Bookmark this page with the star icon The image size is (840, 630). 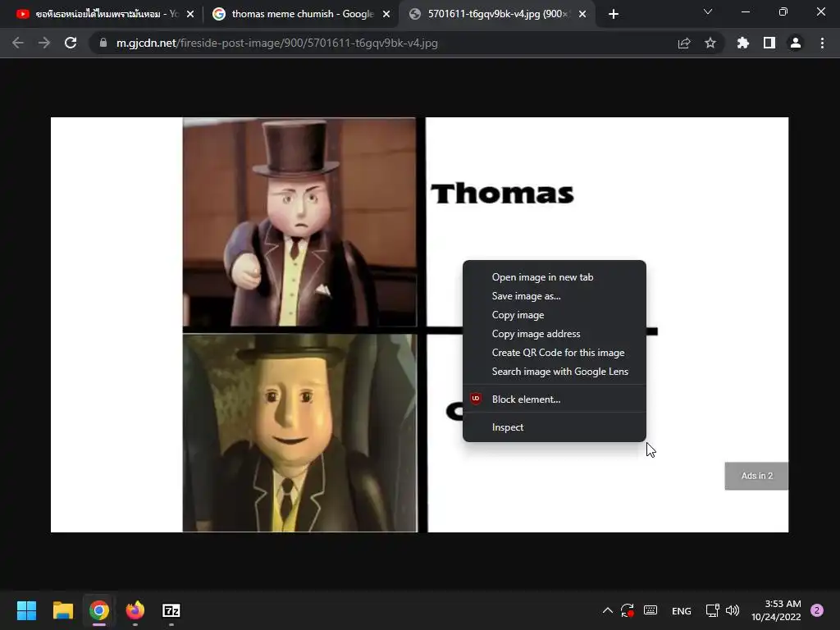tap(710, 43)
